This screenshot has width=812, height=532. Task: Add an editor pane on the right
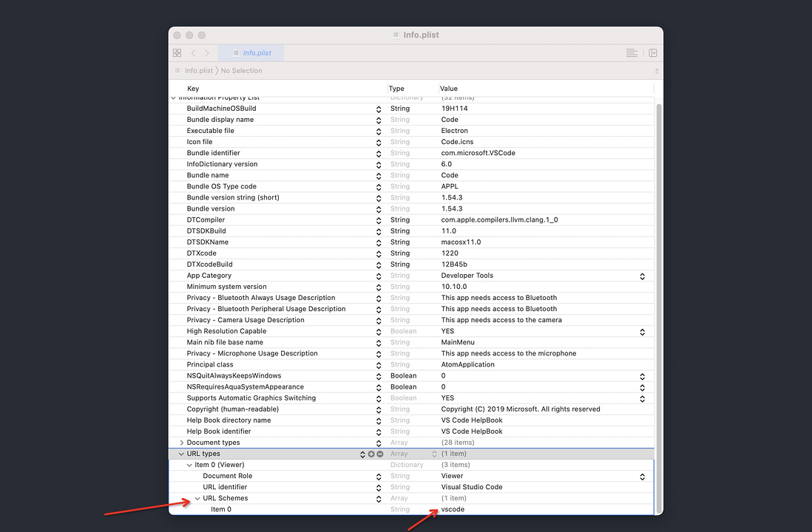(x=653, y=52)
